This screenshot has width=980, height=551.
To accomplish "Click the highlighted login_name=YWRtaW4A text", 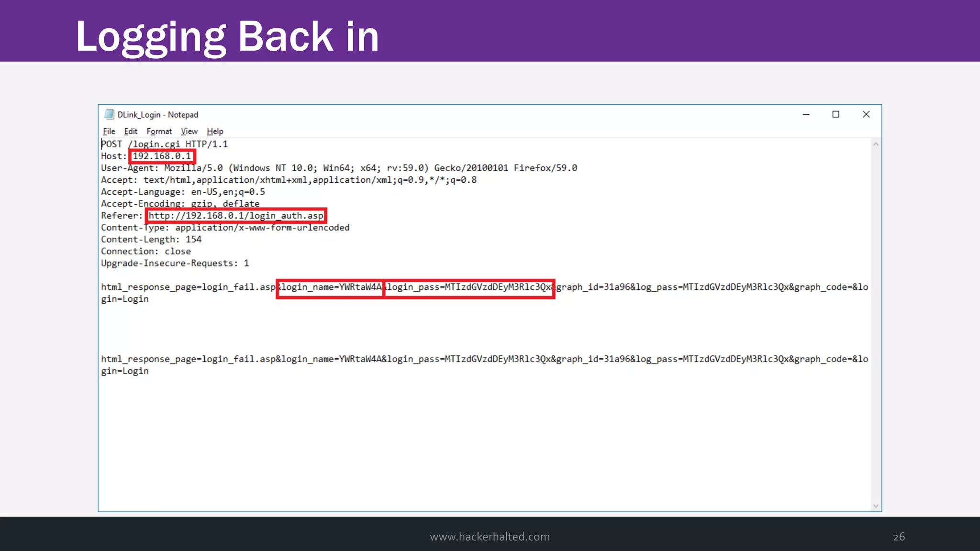I will pos(330,287).
